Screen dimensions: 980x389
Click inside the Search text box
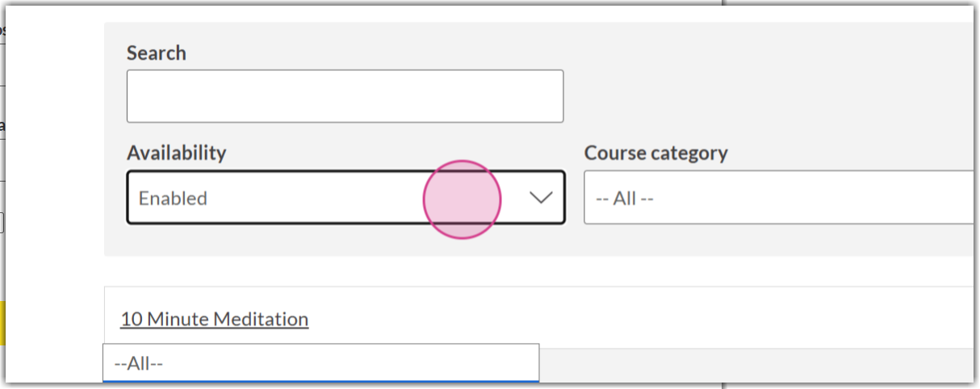click(x=345, y=96)
